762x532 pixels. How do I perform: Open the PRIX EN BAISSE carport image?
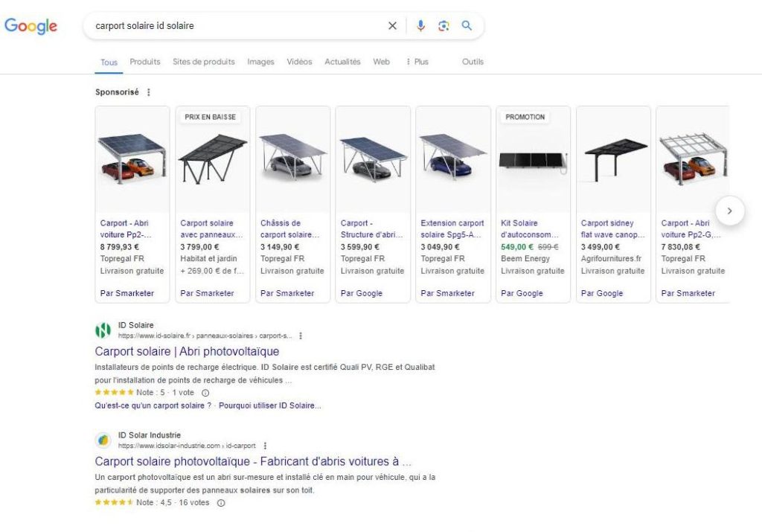click(x=212, y=159)
